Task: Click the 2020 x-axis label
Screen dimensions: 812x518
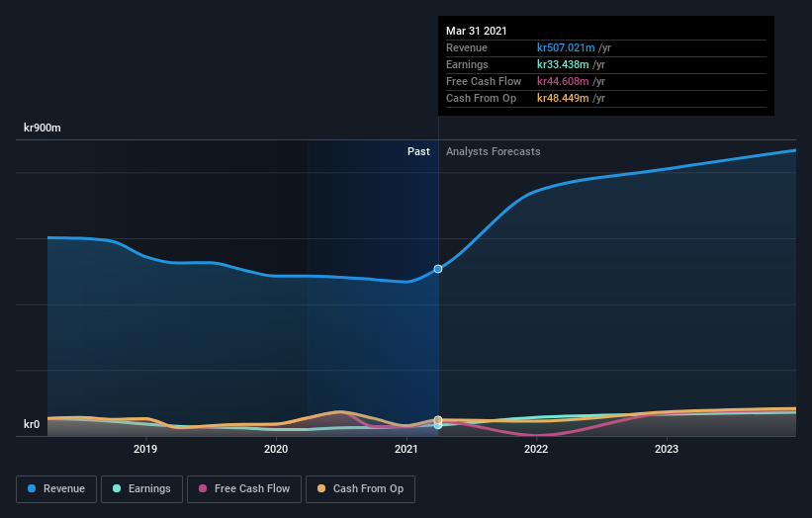Action: [x=276, y=449]
